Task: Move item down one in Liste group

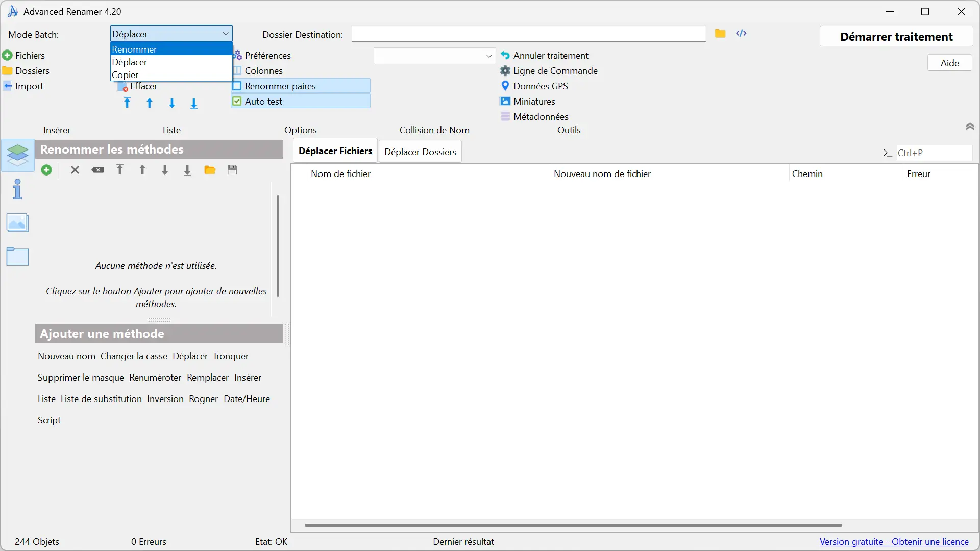Action: point(172,103)
